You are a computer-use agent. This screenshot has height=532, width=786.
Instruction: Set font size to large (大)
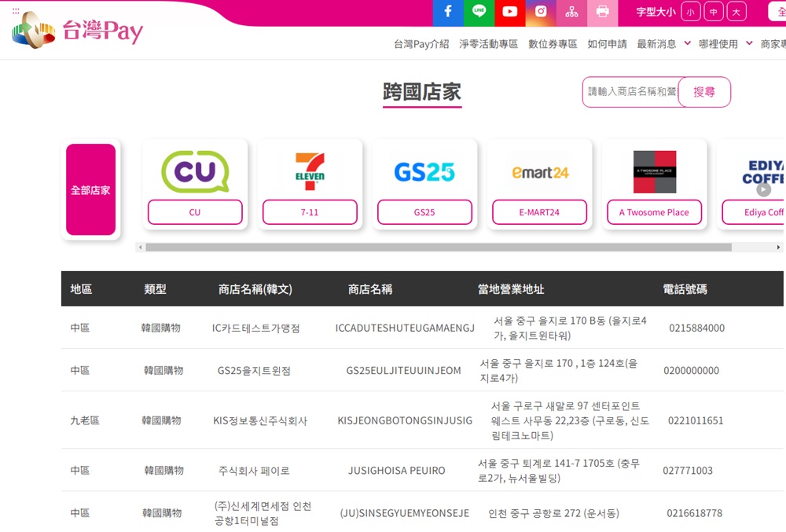(x=736, y=12)
